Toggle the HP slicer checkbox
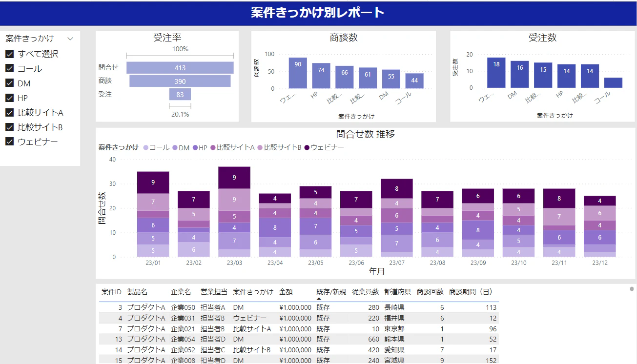637x364 pixels. 9,98
